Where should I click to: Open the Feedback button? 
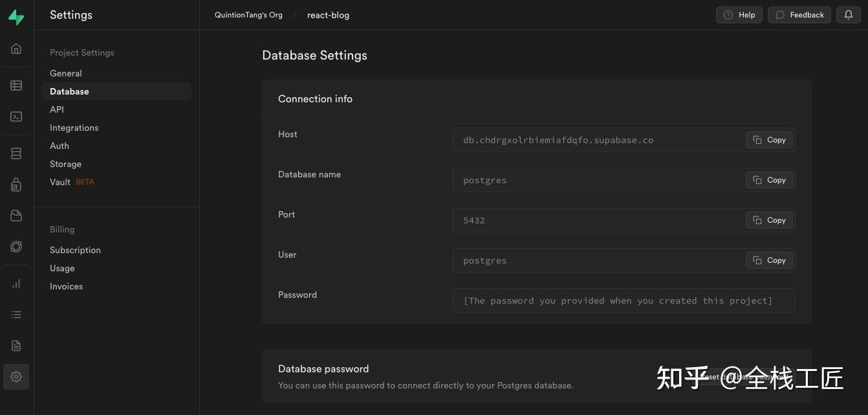click(x=799, y=15)
